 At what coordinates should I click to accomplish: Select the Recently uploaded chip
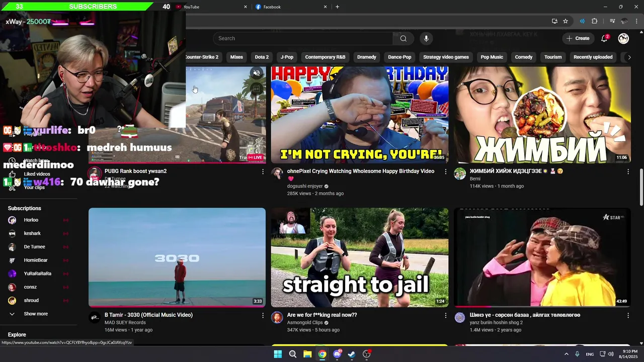[x=593, y=57]
